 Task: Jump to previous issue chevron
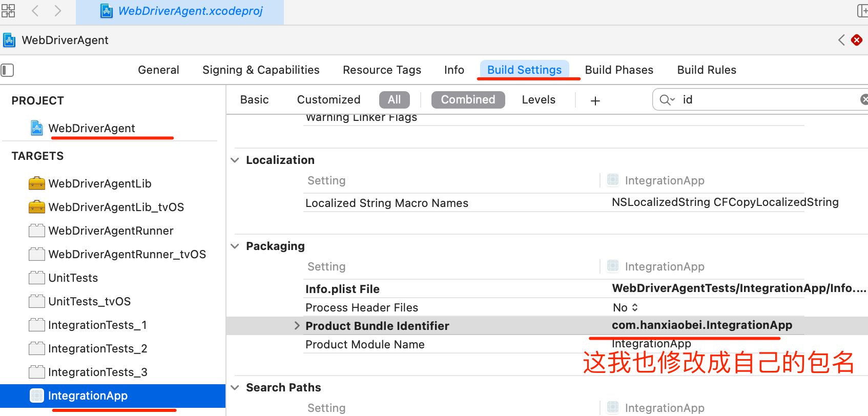click(x=841, y=40)
